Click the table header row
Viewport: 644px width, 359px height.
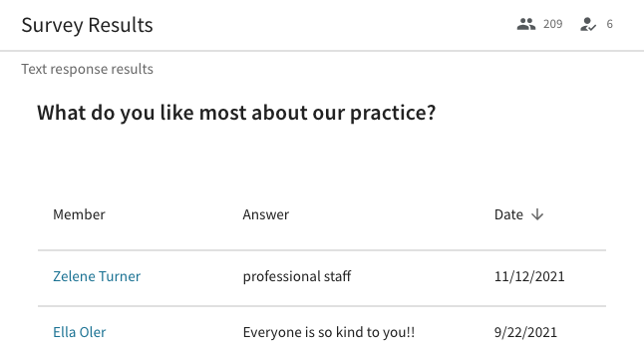322,214
